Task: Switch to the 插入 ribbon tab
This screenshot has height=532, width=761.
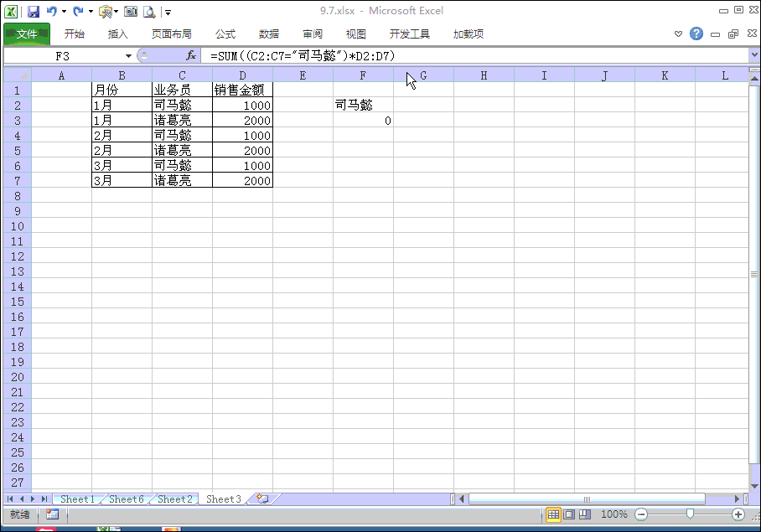Action: click(117, 34)
